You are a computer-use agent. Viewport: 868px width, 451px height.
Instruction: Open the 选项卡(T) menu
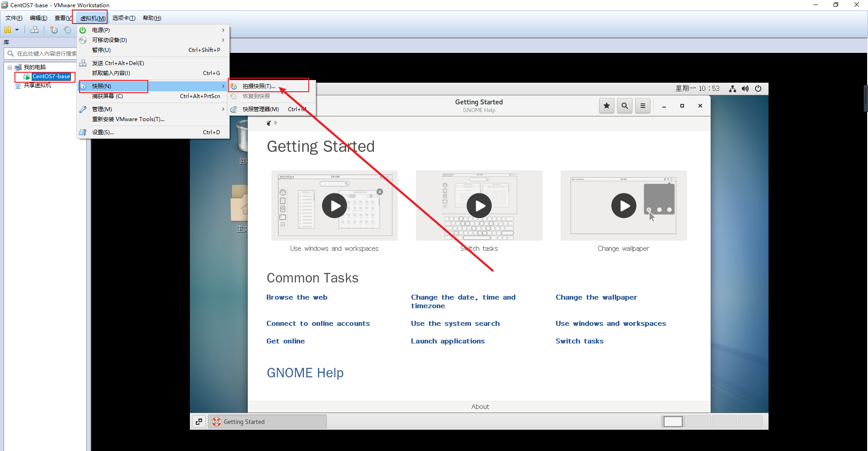point(124,18)
